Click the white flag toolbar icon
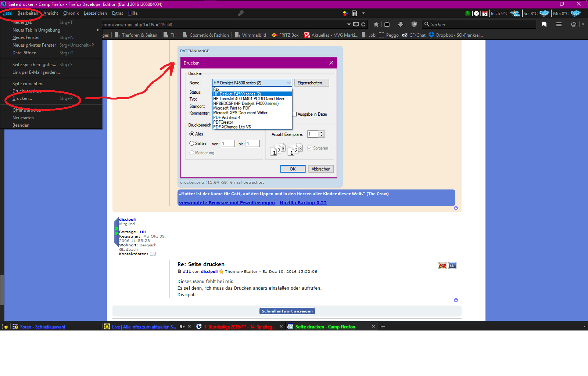The width and height of the screenshot is (588, 376). 544,24
